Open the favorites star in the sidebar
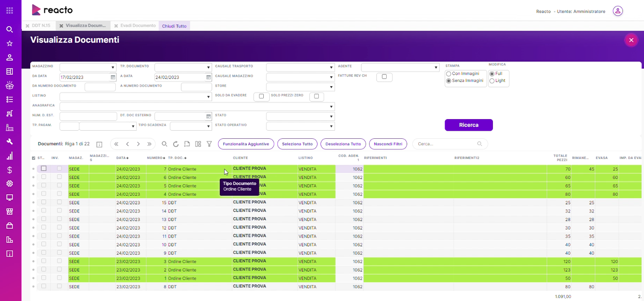Viewport: 644px width, 301px height. [9, 44]
